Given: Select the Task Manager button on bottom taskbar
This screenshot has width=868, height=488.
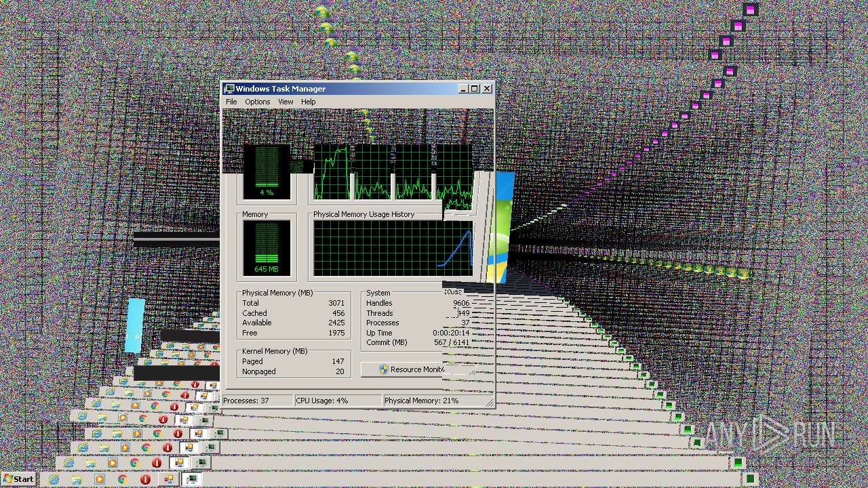Looking at the screenshot, I should (x=193, y=479).
